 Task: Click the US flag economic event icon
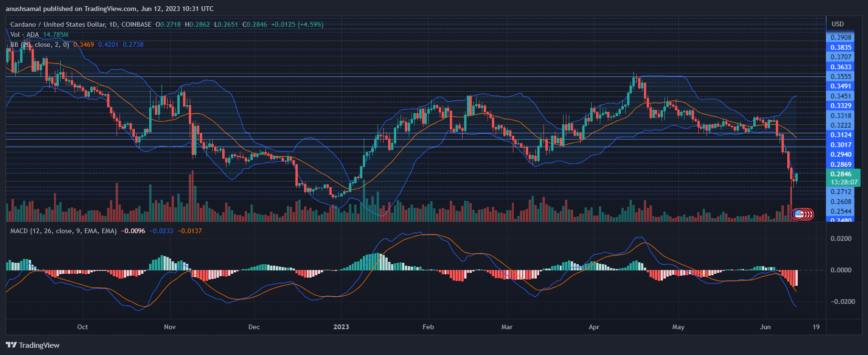pos(798,214)
